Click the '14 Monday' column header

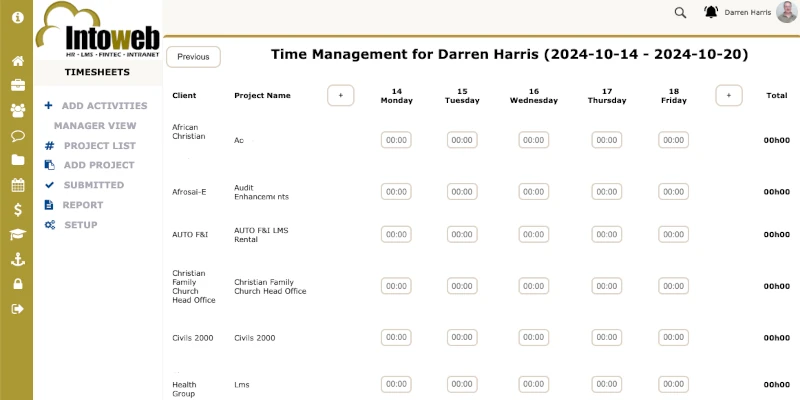(x=396, y=96)
